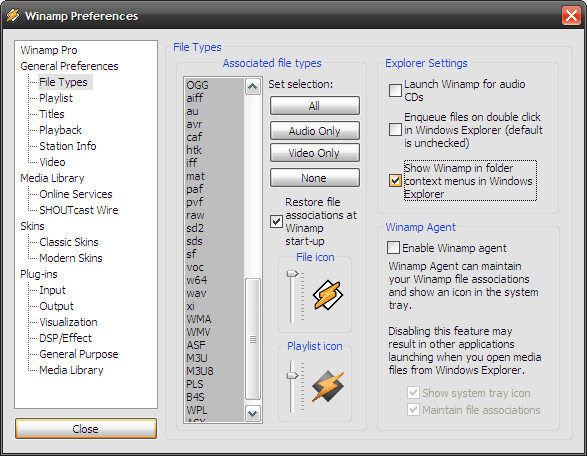Click the File icon slider handle
587x456 pixels.
[x=292, y=274]
